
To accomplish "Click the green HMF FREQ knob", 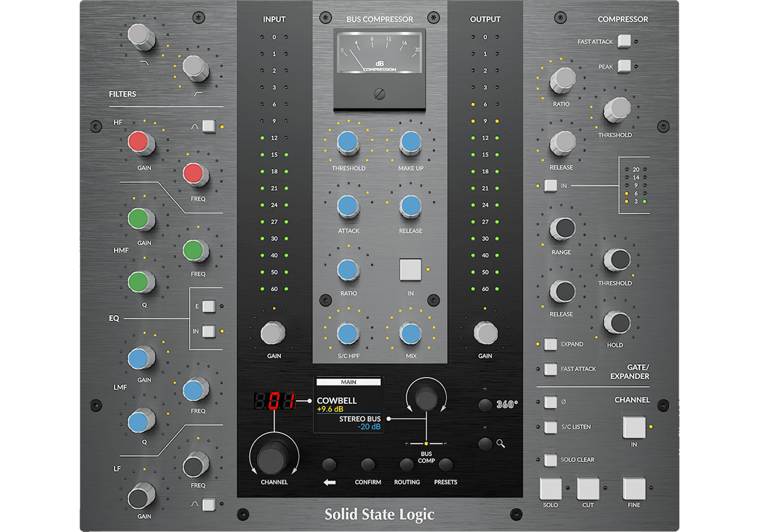I will tap(195, 251).
